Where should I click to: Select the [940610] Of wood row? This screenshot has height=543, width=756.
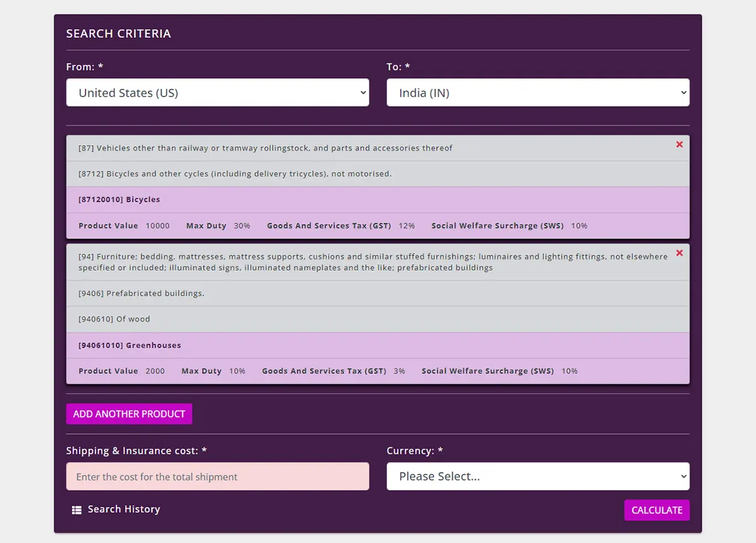click(378, 319)
